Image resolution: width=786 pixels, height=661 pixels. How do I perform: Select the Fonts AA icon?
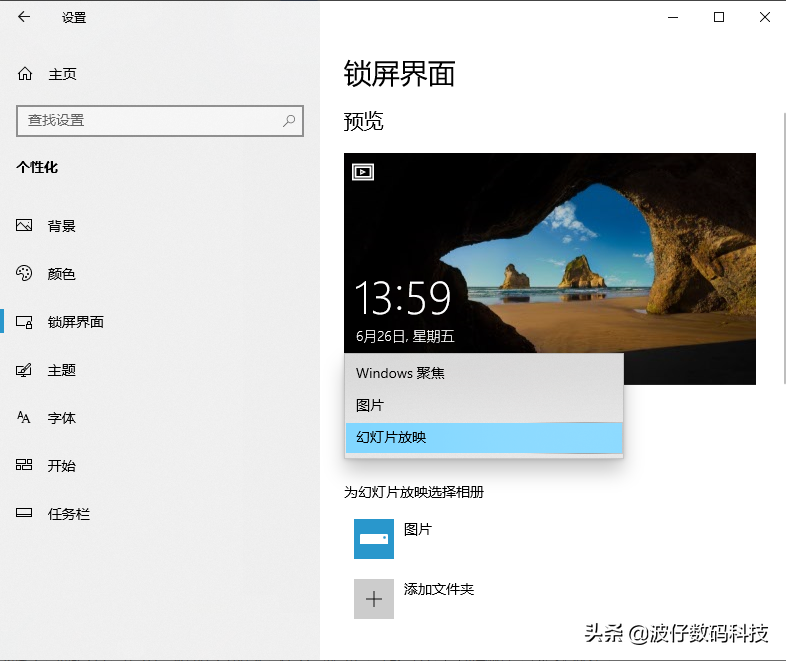[x=24, y=417]
